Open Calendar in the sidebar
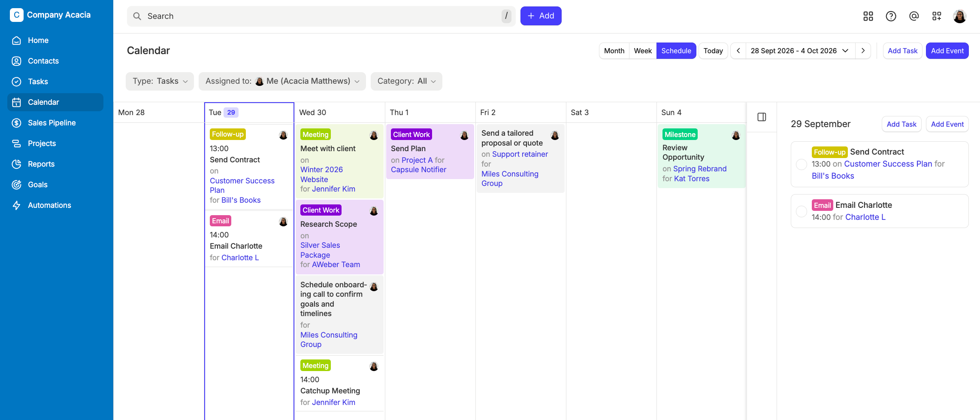This screenshot has height=420, width=980. [55, 102]
